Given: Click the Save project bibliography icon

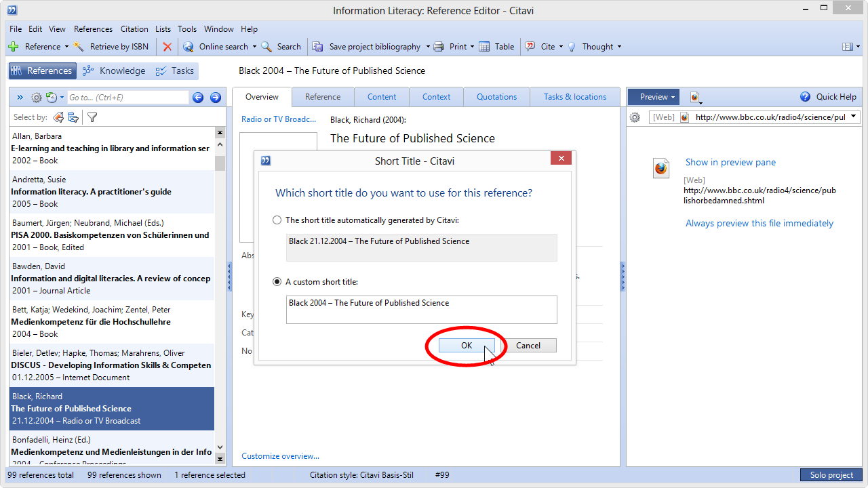Looking at the screenshot, I should 317,47.
